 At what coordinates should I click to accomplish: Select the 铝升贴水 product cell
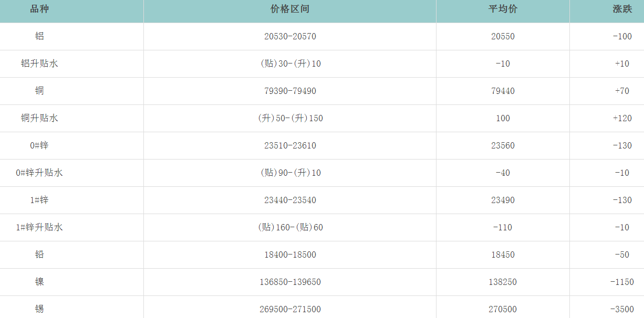(x=39, y=64)
